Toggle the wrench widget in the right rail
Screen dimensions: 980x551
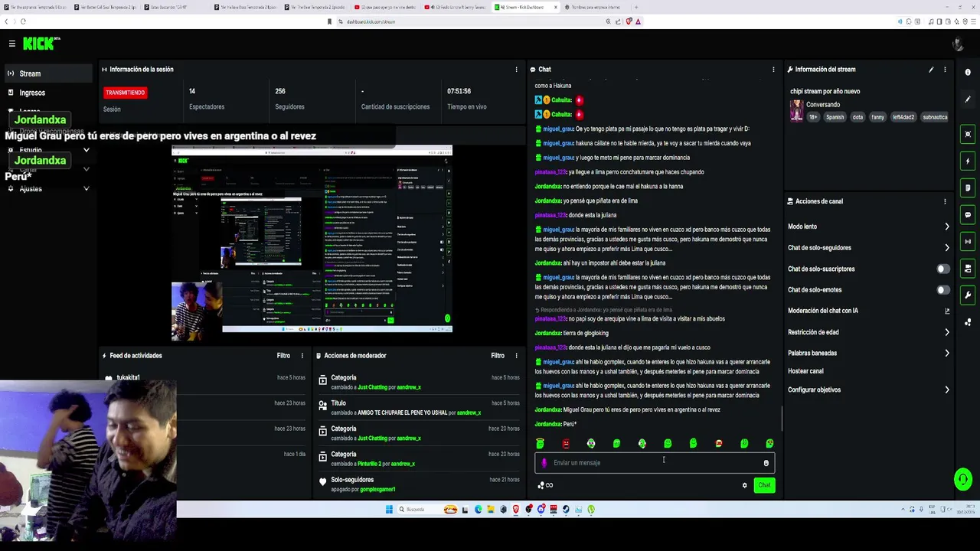(x=968, y=295)
